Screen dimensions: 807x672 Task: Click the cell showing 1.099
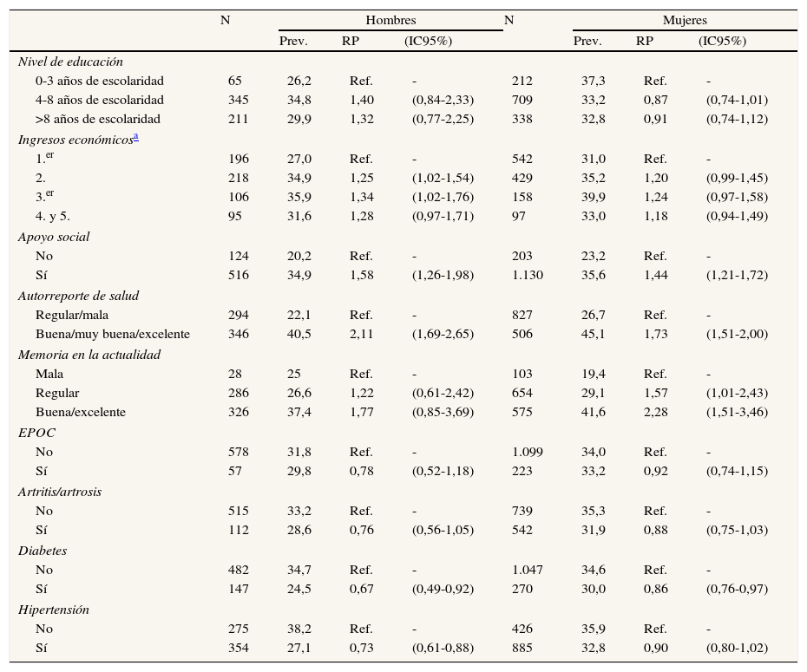click(528, 452)
